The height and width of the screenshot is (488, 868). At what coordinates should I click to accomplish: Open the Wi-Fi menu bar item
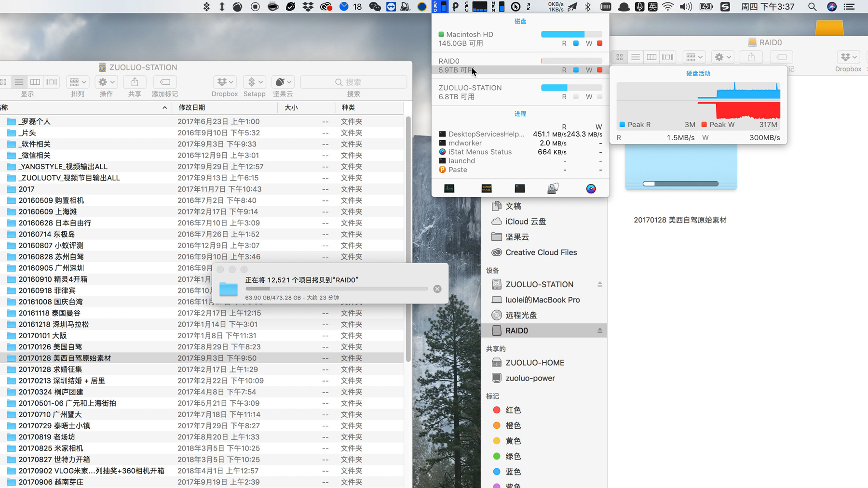point(667,7)
